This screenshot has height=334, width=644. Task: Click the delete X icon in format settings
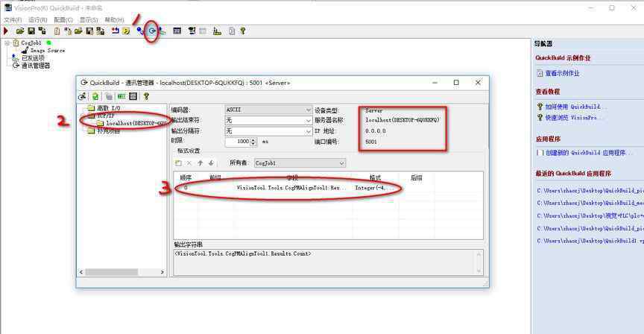pos(189,163)
